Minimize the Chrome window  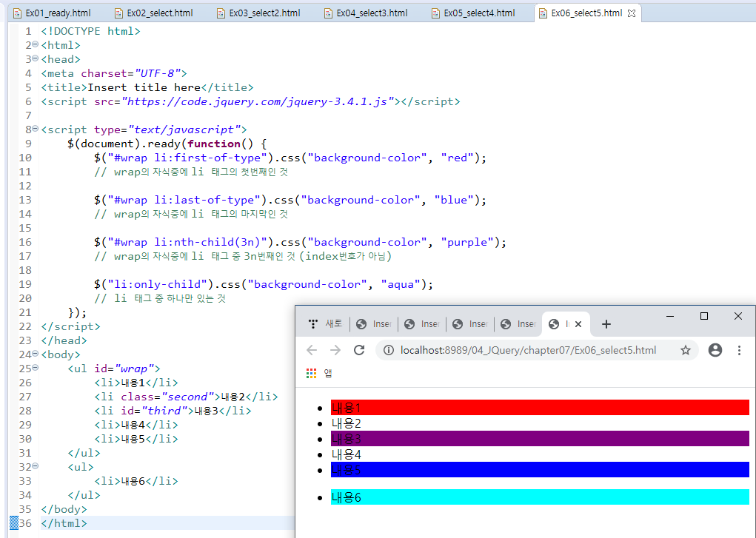pos(669,316)
